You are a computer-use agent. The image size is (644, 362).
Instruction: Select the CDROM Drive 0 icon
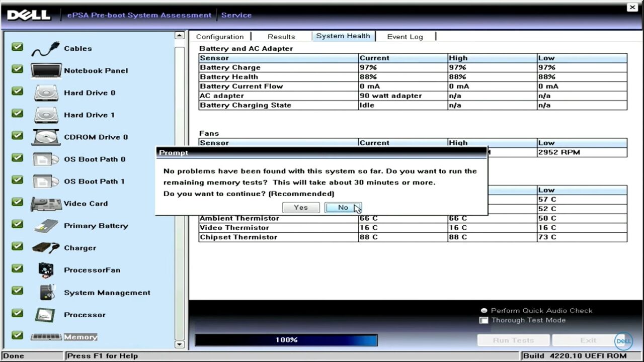click(46, 137)
